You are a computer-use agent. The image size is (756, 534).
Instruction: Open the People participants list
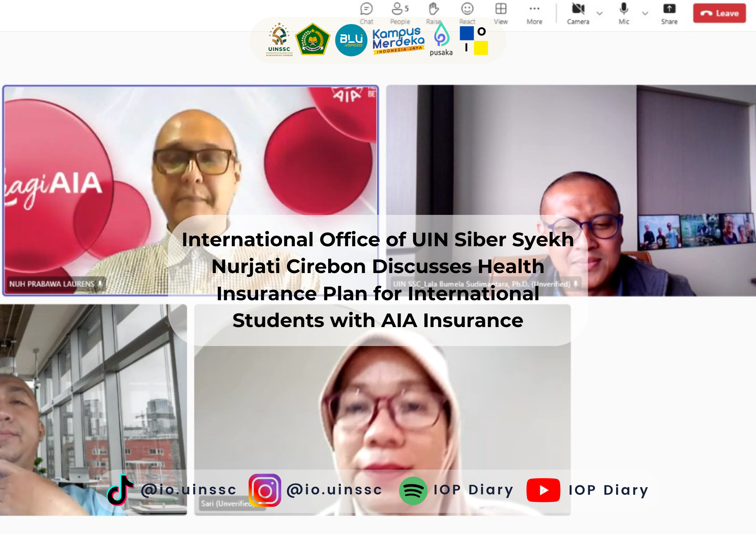click(400, 13)
